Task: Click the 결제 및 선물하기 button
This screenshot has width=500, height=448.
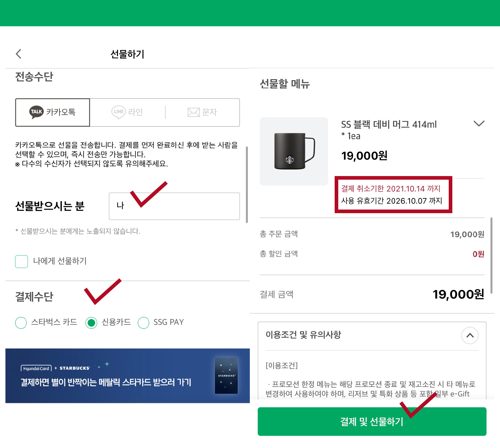Action: 372,421
